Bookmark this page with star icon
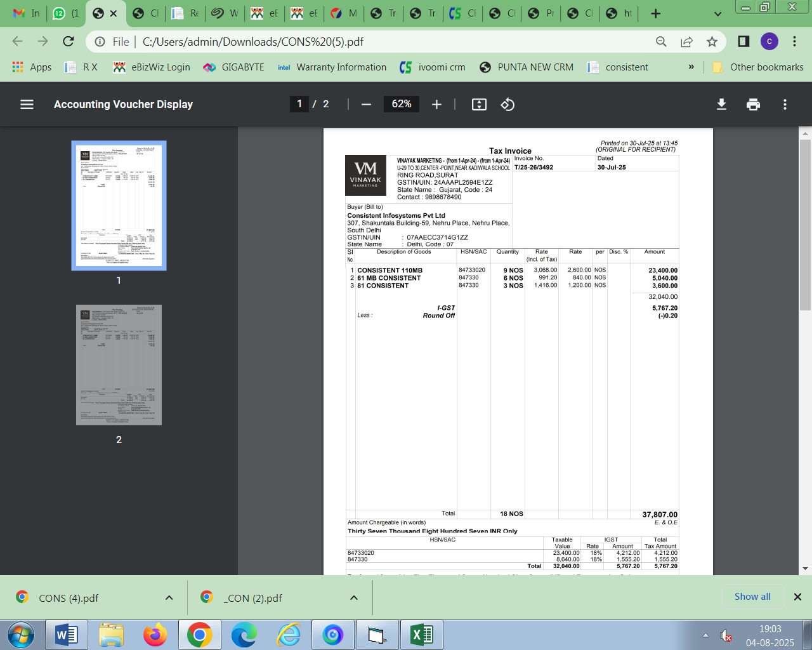This screenshot has width=812, height=650. tap(712, 42)
